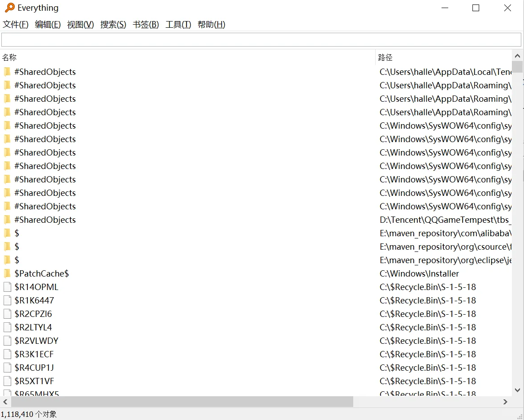The height and width of the screenshot is (420, 524).
Task: Click the vertical scrollbar up arrow
Action: (517, 56)
